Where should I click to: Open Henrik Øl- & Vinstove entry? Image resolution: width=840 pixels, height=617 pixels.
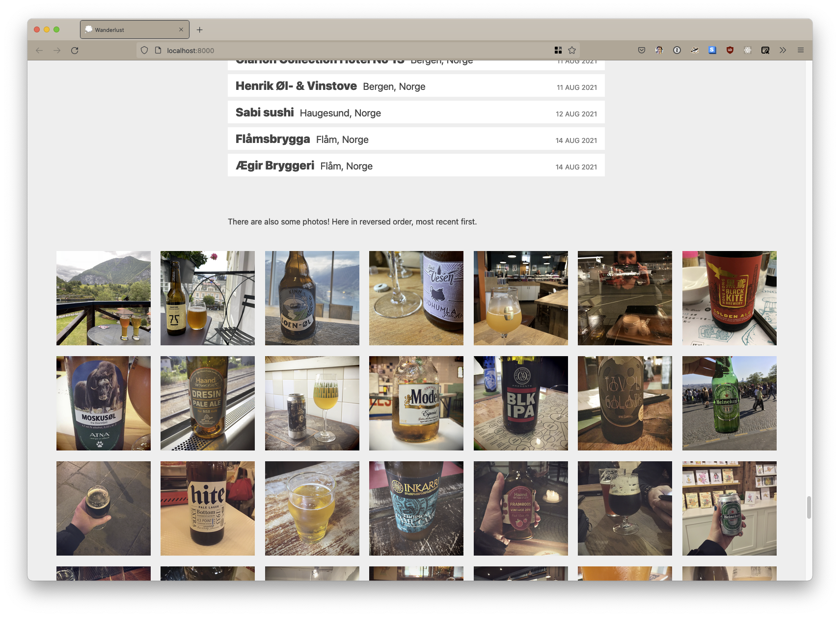click(x=416, y=86)
